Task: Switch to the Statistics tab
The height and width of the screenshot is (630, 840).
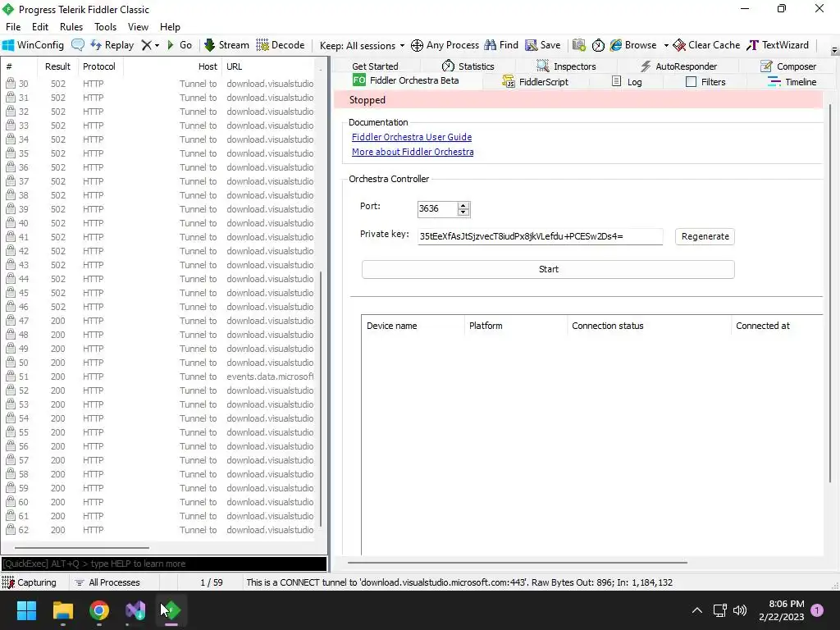Action: [x=468, y=66]
